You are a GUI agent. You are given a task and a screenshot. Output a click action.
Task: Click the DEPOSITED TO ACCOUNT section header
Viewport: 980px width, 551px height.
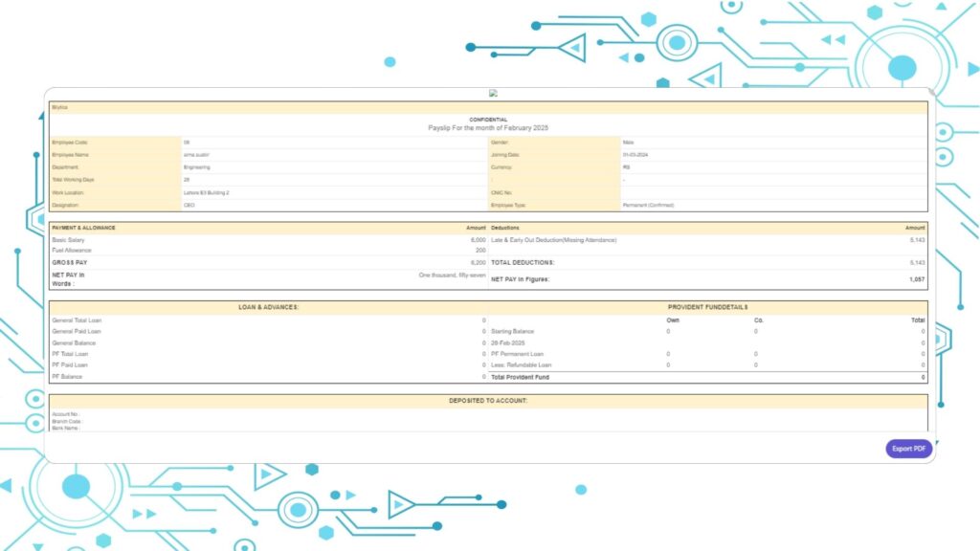(490, 400)
